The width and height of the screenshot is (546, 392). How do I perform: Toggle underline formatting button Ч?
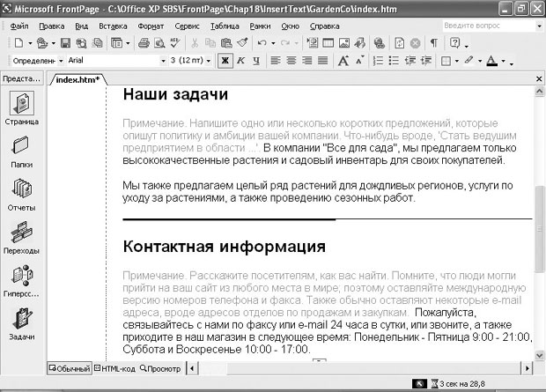click(253, 61)
